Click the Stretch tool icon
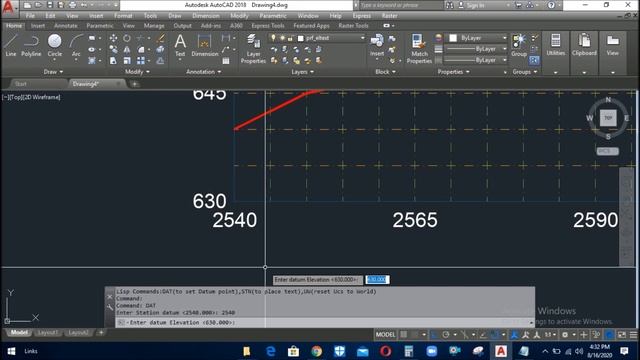The image size is (640, 360). tap(113, 61)
